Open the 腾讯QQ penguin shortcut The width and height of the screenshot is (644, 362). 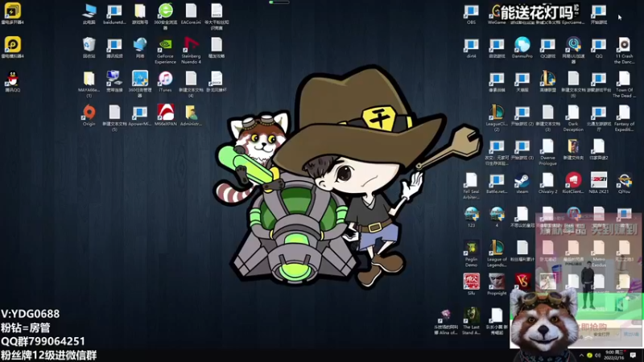click(12, 81)
